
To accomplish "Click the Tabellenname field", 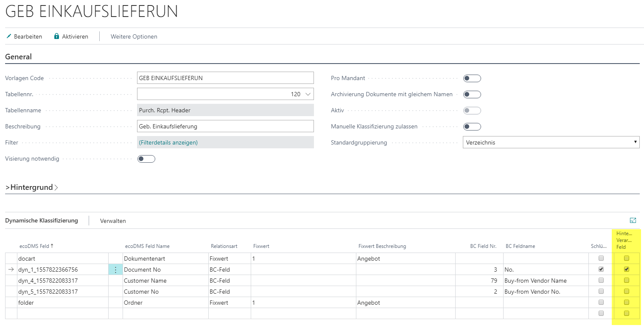I will click(225, 110).
